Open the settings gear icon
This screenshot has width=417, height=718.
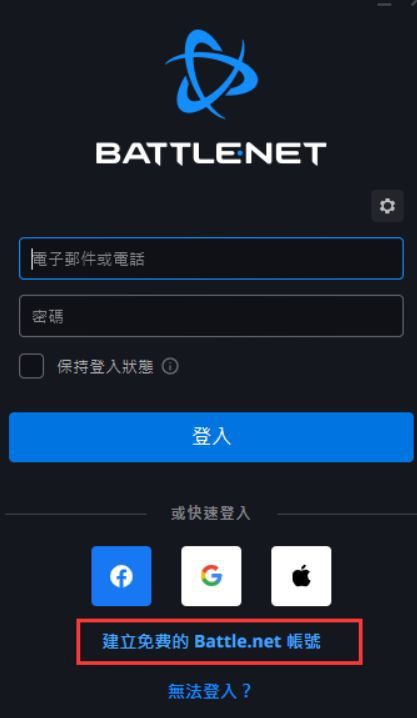click(x=387, y=206)
